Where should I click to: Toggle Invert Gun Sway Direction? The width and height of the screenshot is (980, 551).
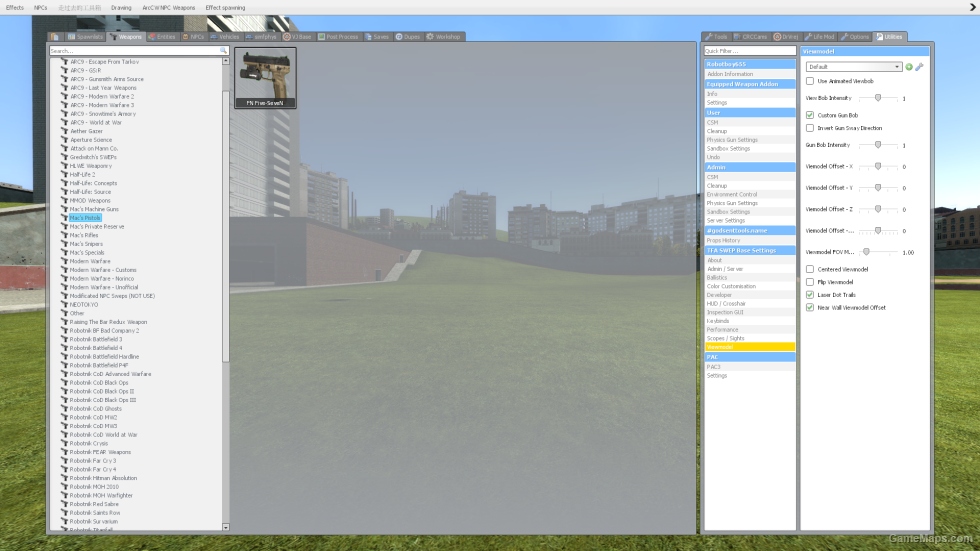[x=810, y=128]
